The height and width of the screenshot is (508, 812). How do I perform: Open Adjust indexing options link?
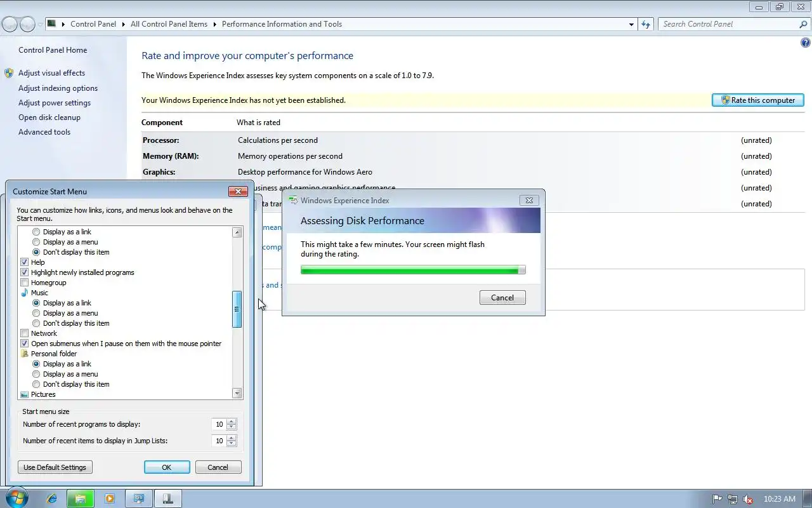(x=58, y=88)
